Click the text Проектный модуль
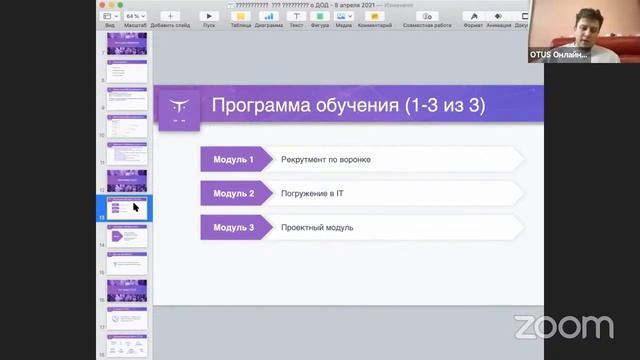This screenshot has width=640, height=360. tap(317, 228)
